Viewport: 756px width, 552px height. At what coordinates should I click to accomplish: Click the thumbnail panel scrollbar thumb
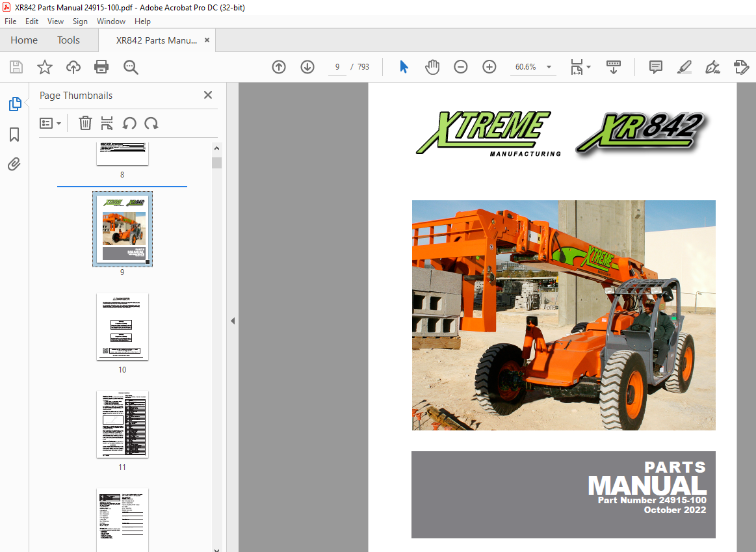(x=217, y=163)
